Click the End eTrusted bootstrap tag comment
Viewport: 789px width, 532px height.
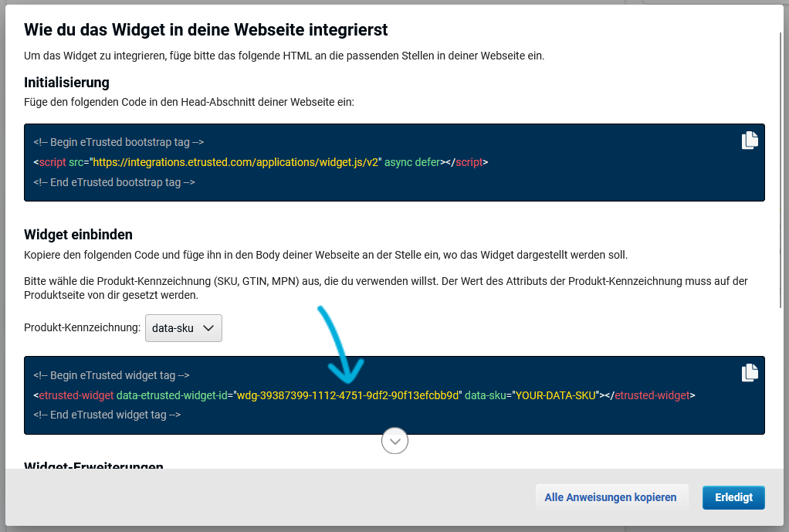113,182
